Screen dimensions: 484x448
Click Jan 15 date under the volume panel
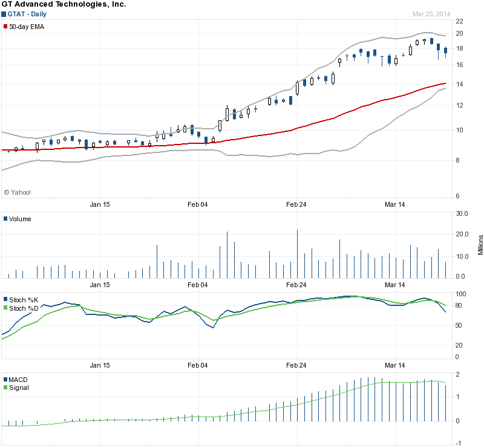(100, 285)
